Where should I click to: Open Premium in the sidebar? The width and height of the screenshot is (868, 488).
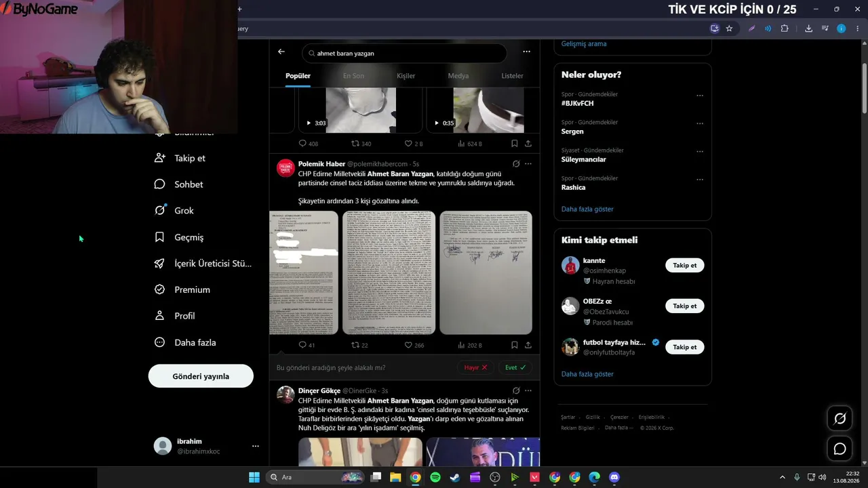pyautogui.click(x=182, y=289)
